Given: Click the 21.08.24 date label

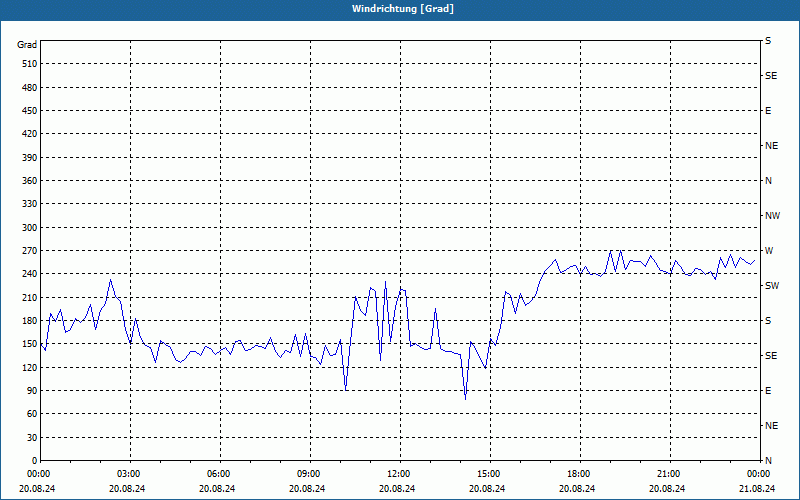Looking at the screenshot, I should click(757, 489).
